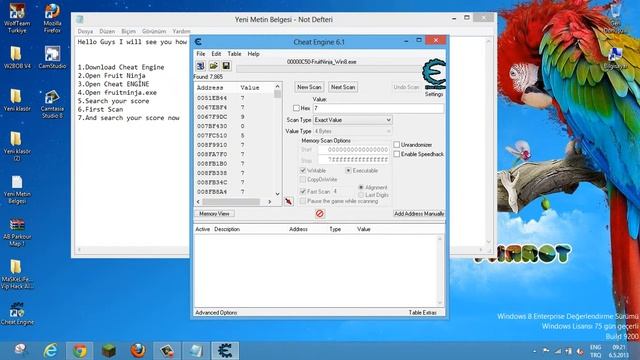640x360 pixels.
Task: Open the process list icon in Cheat Engine
Action: click(200, 66)
